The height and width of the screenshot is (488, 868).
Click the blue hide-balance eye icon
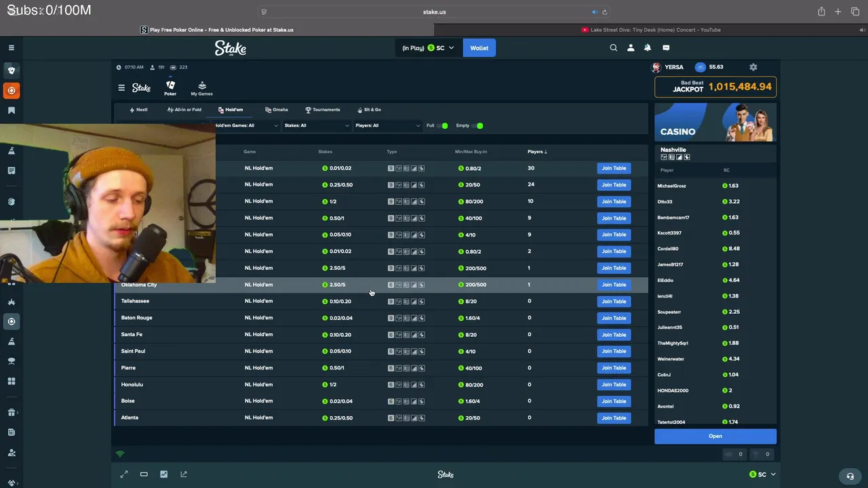pos(701,67)
